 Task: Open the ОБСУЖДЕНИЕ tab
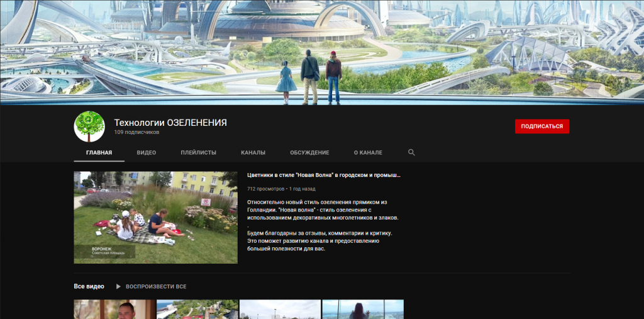coord(309,153)
